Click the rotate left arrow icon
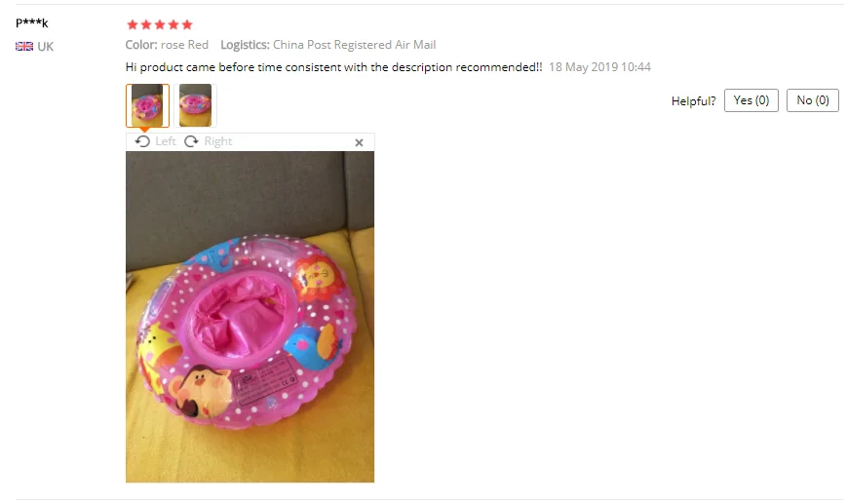 pyautogui.click(x=142, y=141)
